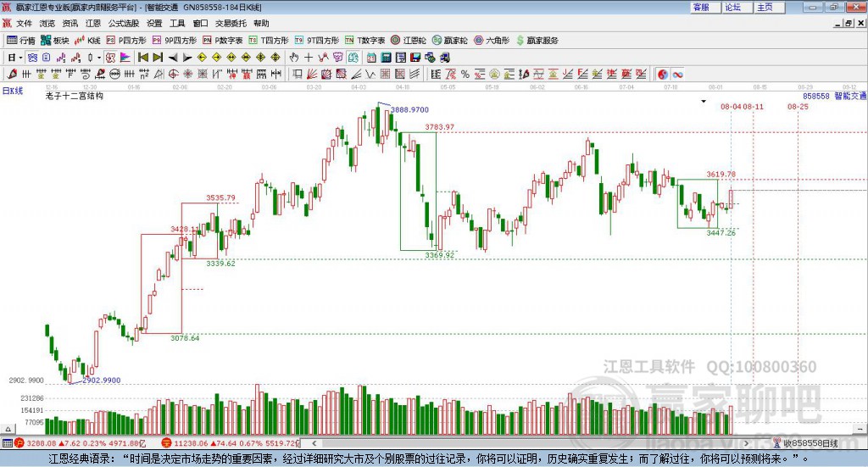Launch the 赢家轮 wheel tool

point(449,41)
